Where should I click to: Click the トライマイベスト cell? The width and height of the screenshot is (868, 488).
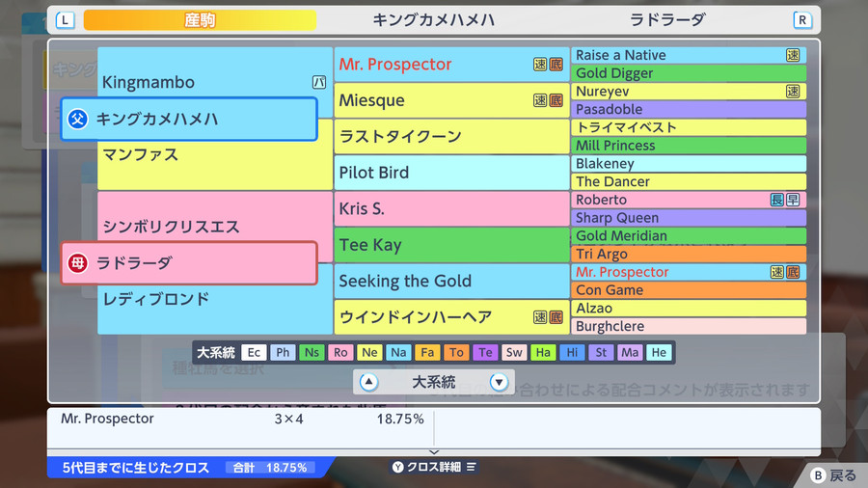click(x=689, y=127)
